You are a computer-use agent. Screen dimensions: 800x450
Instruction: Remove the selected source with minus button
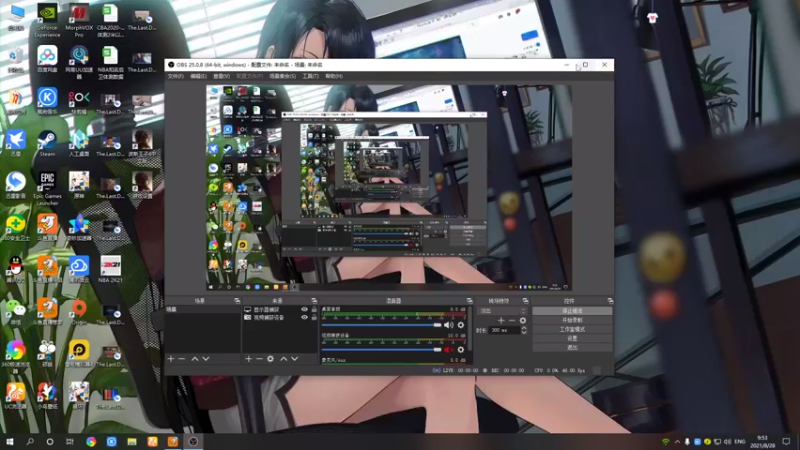coord(259,359)
